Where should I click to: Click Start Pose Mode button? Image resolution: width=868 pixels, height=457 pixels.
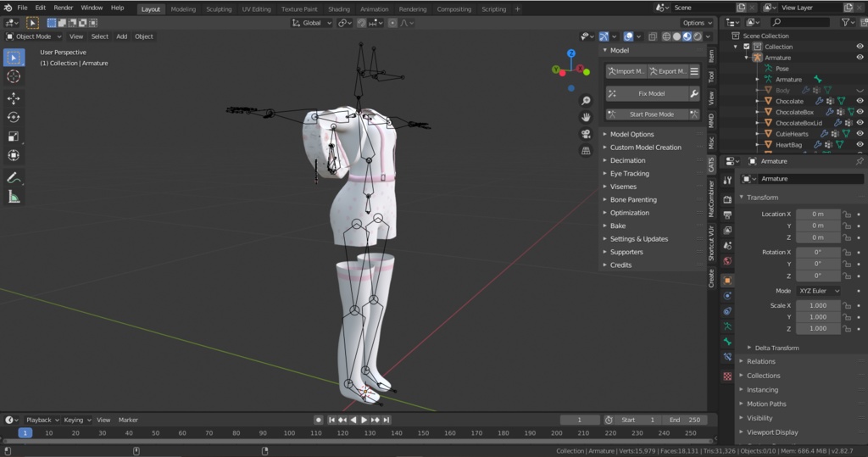[651, 114]
